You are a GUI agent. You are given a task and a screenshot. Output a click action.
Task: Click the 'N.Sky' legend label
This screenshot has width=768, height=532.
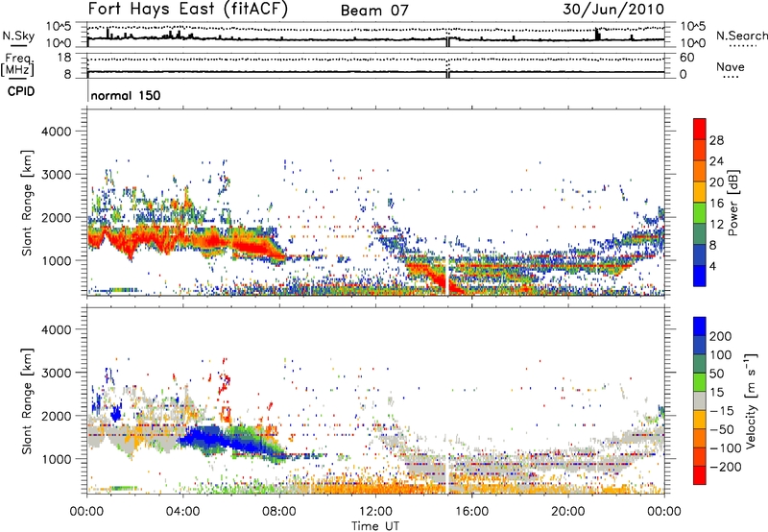click(x=18, y=36)
